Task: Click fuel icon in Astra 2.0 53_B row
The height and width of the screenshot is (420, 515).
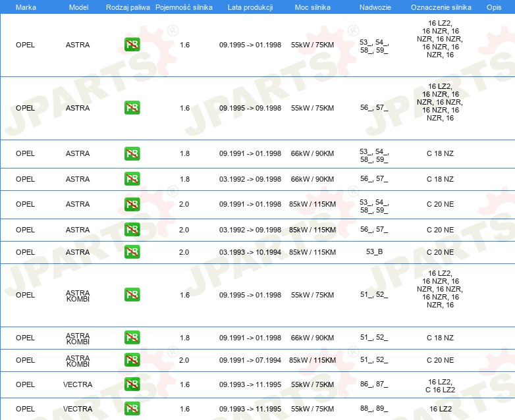Action: coord(132,252)
